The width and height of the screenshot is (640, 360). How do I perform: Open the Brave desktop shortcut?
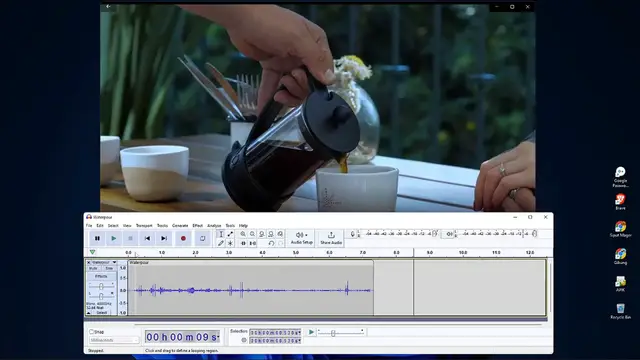tap(620, 202)
